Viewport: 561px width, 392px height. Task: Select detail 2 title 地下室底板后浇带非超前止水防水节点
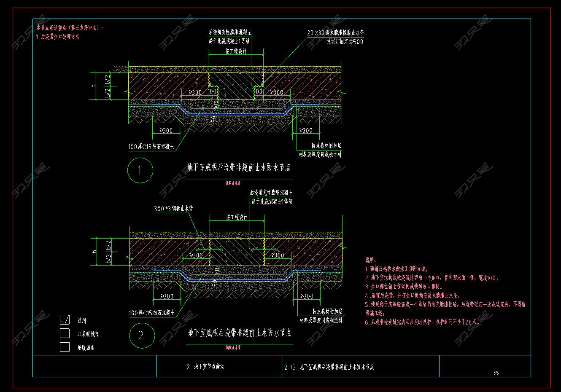239,333
